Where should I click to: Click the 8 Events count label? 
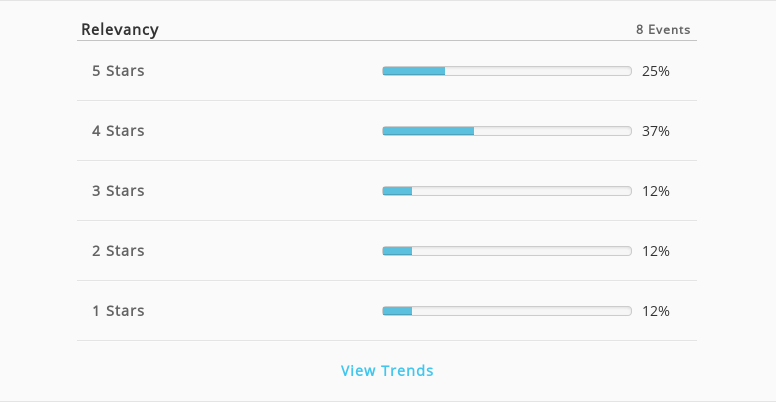[x=663, y=30]
